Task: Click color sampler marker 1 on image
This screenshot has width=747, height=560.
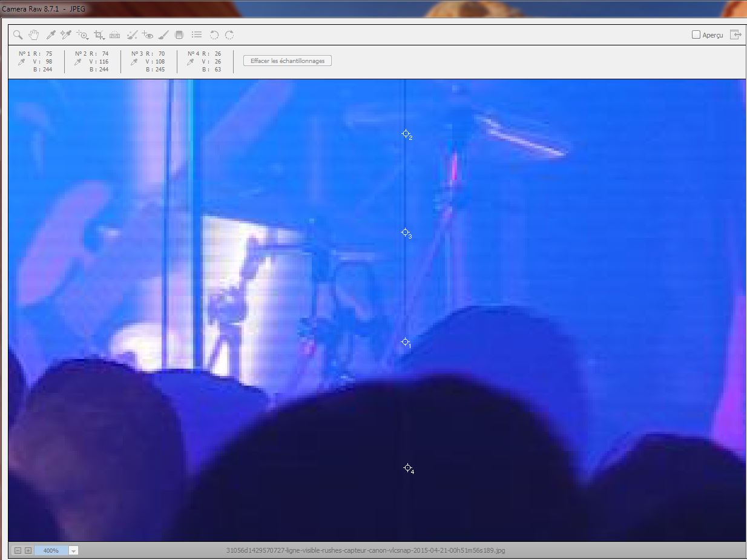Action: coord(406,342)
